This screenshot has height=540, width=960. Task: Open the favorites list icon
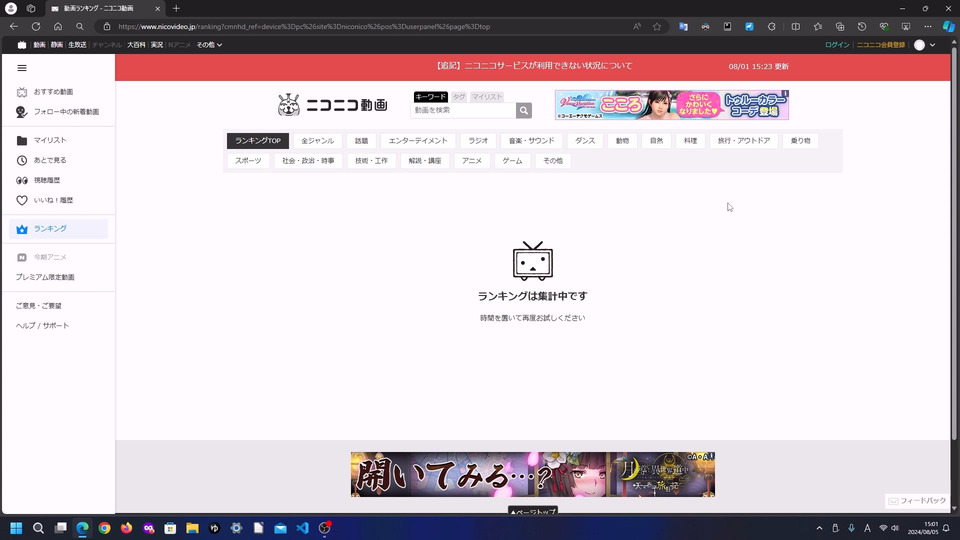tap(818, 26)
